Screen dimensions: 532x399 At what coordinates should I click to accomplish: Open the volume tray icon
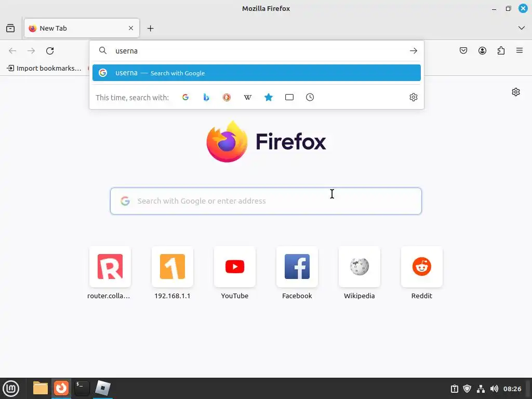494,389
